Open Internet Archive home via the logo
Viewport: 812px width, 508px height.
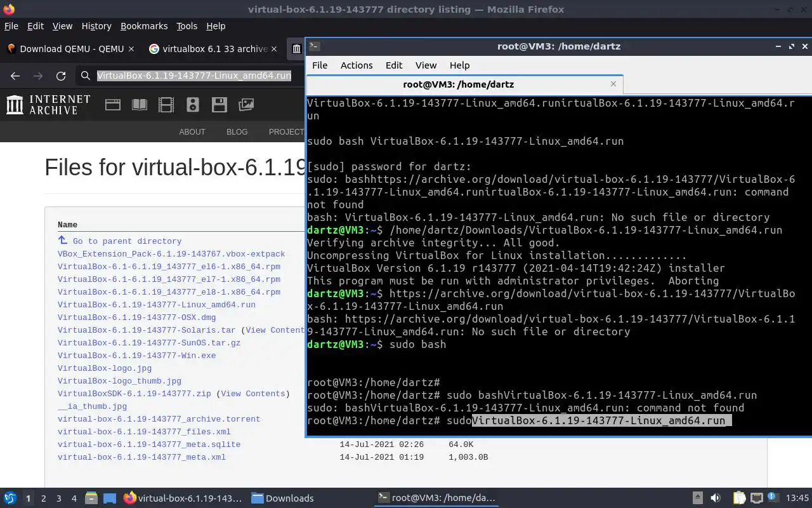click(x=48, y=105)
